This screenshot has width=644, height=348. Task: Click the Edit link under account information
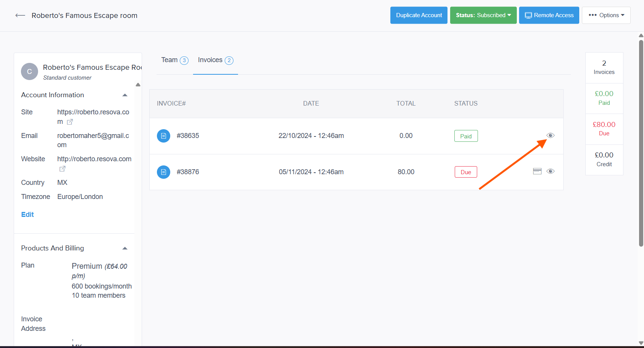click(x=27, y=215)
